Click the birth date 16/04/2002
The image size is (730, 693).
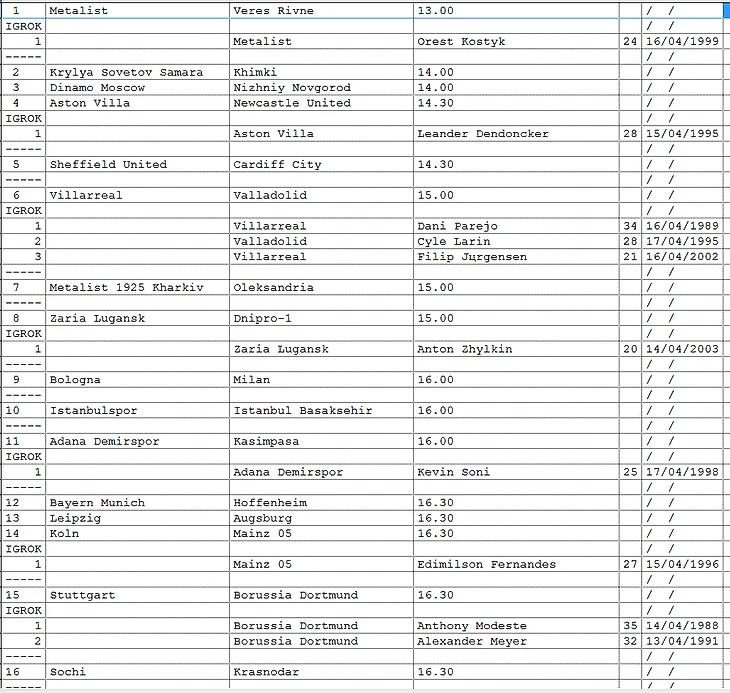682,256
